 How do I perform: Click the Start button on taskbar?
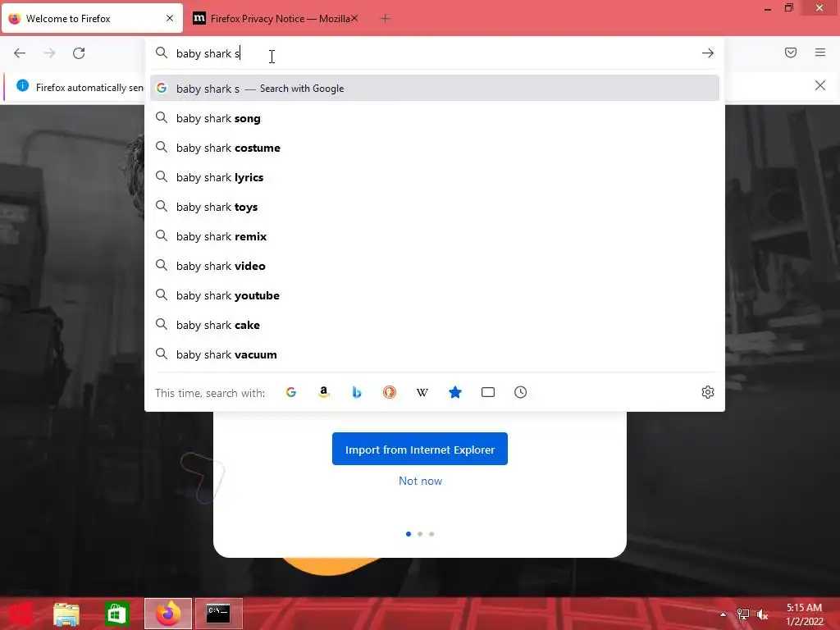coord(20,614)
